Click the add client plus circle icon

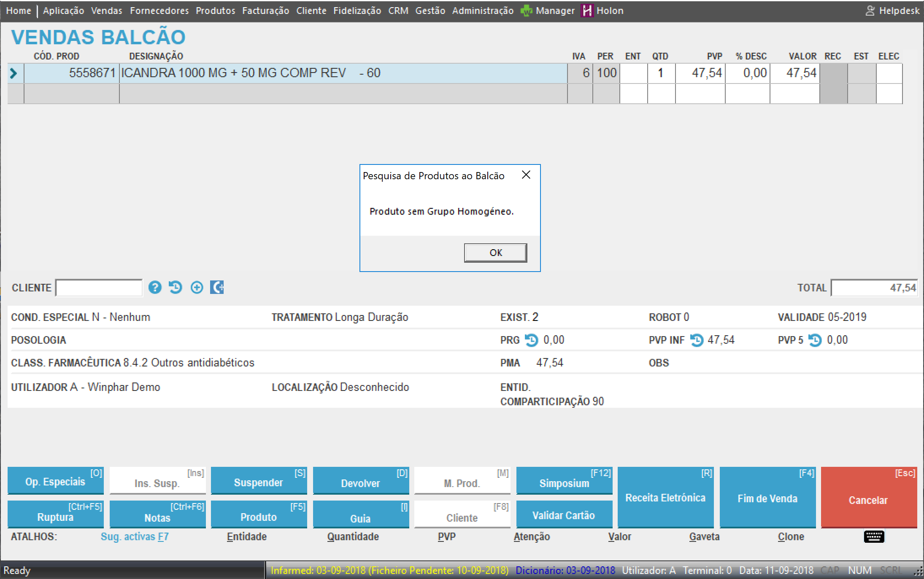[x=197, y=288]
